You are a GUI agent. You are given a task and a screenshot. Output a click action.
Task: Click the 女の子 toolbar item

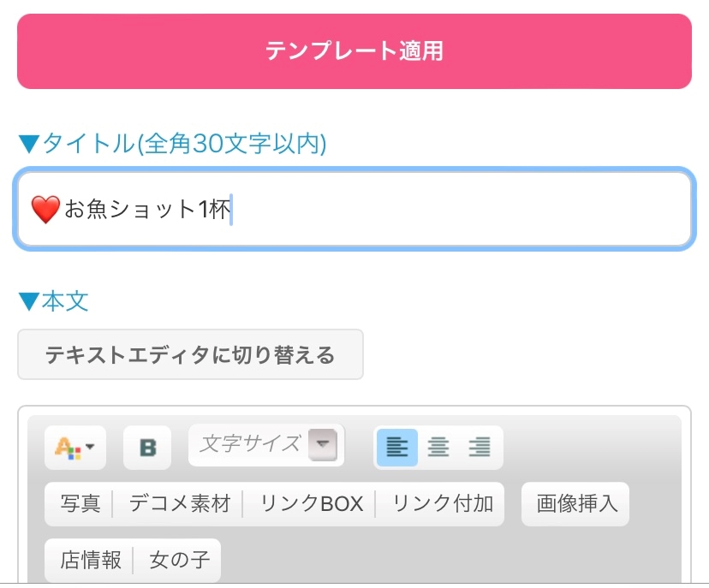[x=179, y=561]
